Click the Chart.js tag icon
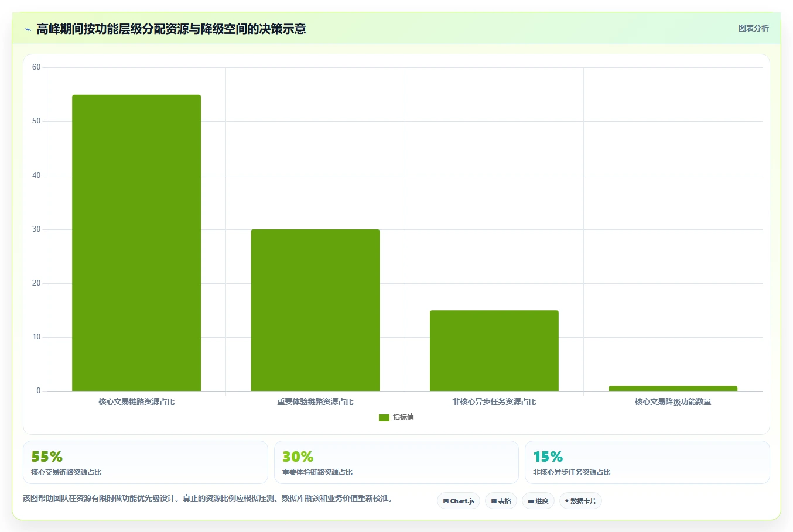Viewport: 793px width, 532px height. (x=446, y=502)
